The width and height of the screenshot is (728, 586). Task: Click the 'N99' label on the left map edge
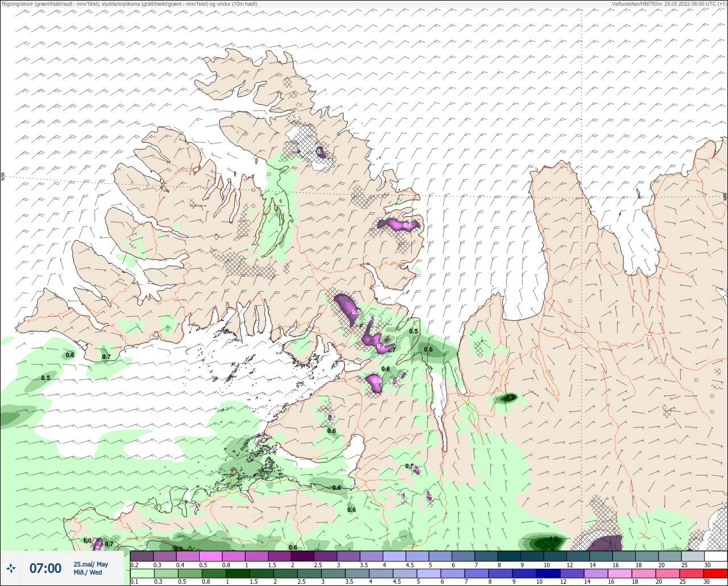click(x=3, y=177)
